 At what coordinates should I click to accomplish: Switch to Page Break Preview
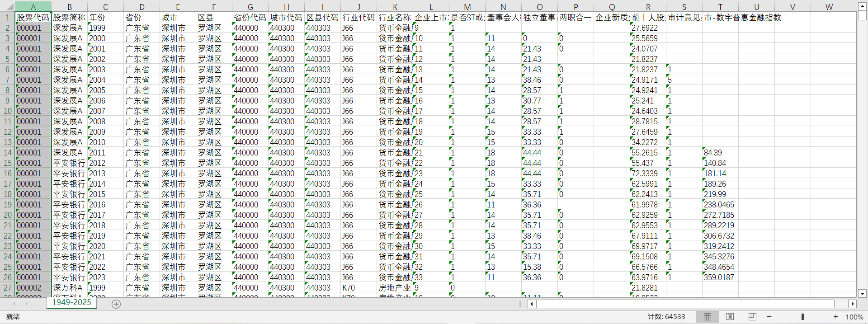tap(752, 317)
